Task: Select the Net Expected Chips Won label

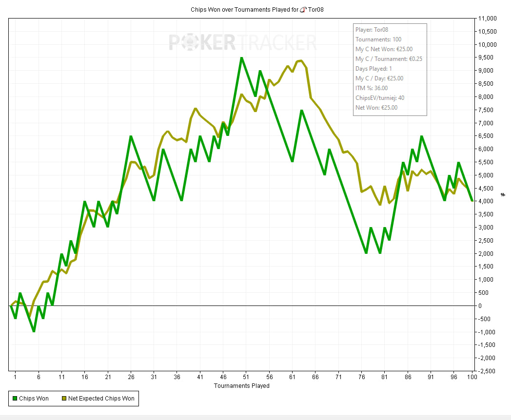Action: [x=101, y=399]
